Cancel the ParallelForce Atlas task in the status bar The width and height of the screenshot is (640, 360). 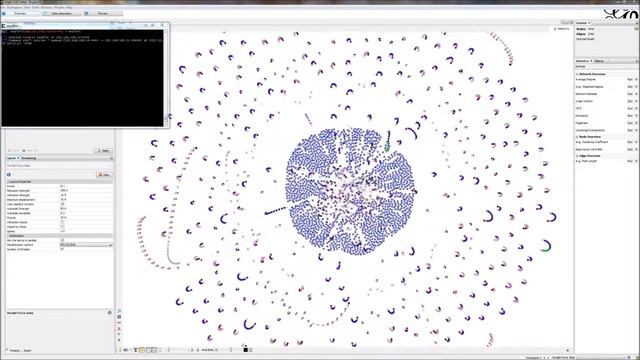click(628, 358)
